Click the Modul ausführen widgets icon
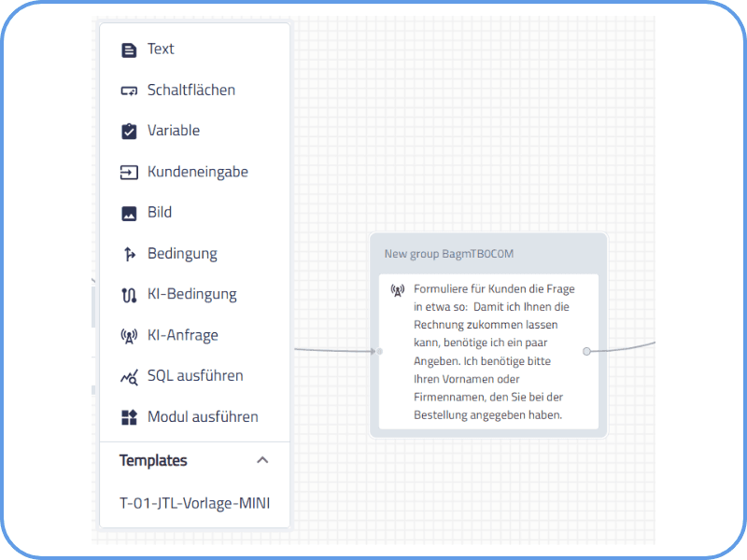Screen dimensions: 747x560 [x=129, y=417]
